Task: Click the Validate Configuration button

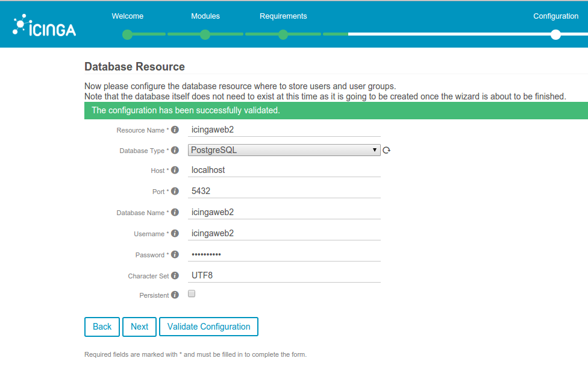Action: tap(208, 327)
